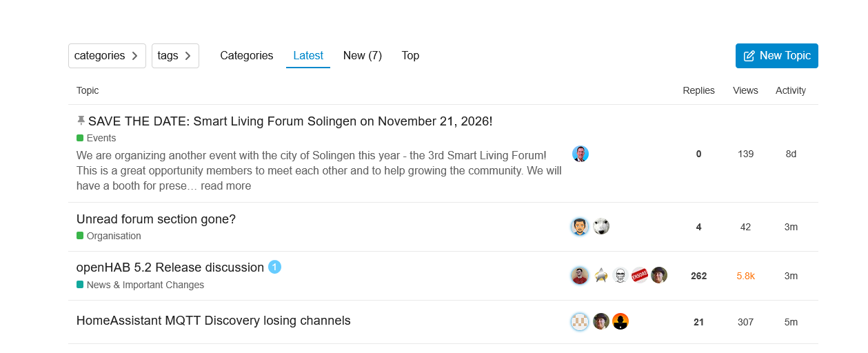Click the green Events category square
Image resolution: width=868 pixels, height=353 pixels.
[80, 138]
